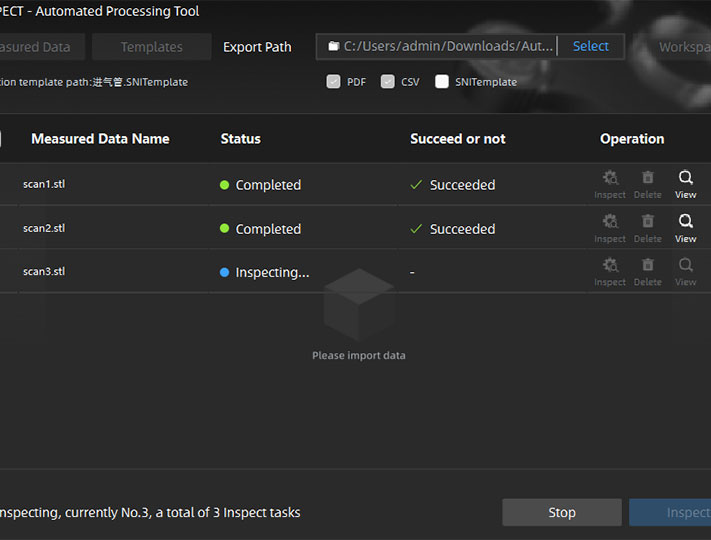
Task: Click the Measured Data Name column header
Action: [100, 139]
